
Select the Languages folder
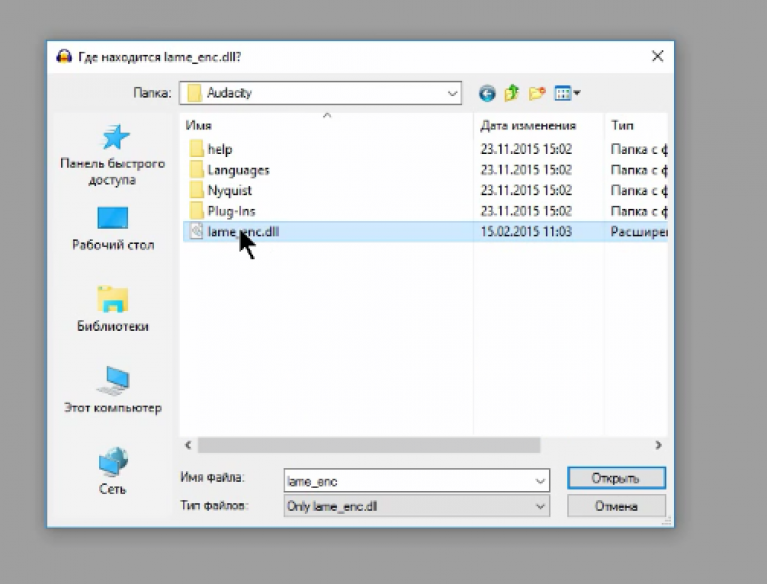pos(229,170)
